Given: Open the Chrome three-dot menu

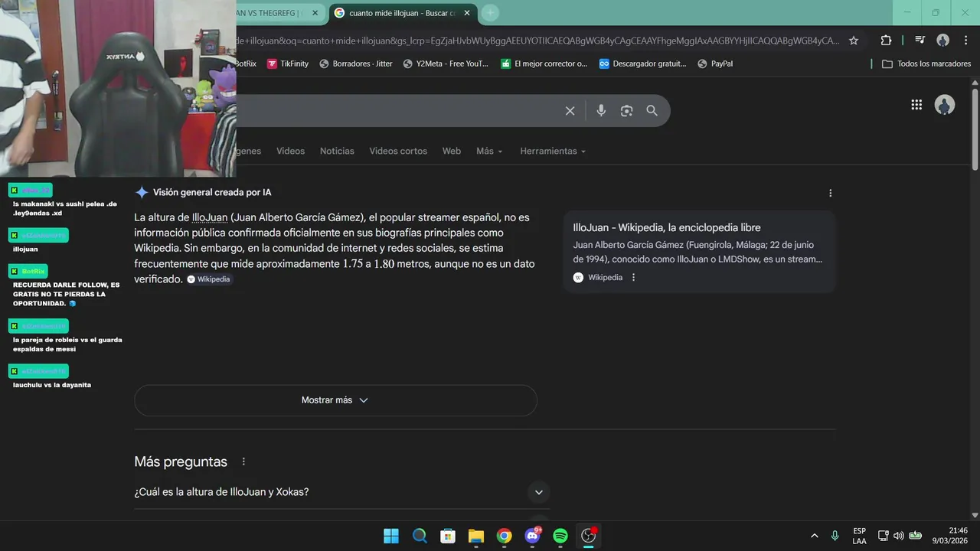Looking at the screenshot, I should (965, 41).
